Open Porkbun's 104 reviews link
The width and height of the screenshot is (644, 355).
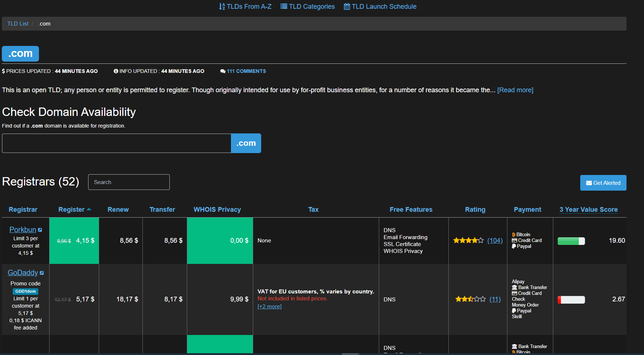pos(495,241)
